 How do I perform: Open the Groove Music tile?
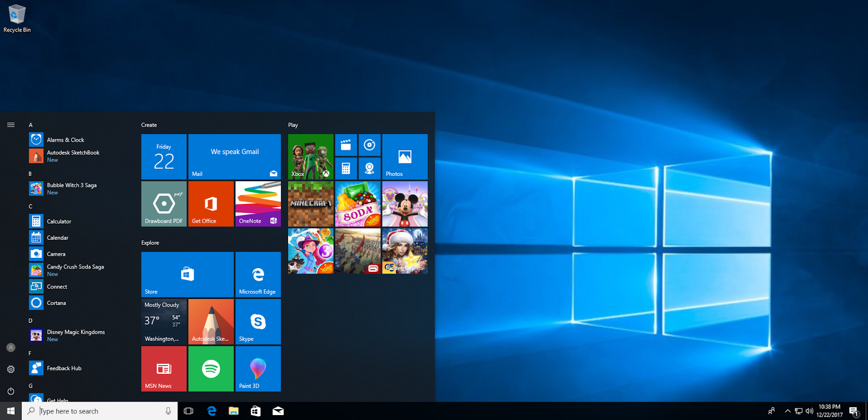(x=369, y=145)
